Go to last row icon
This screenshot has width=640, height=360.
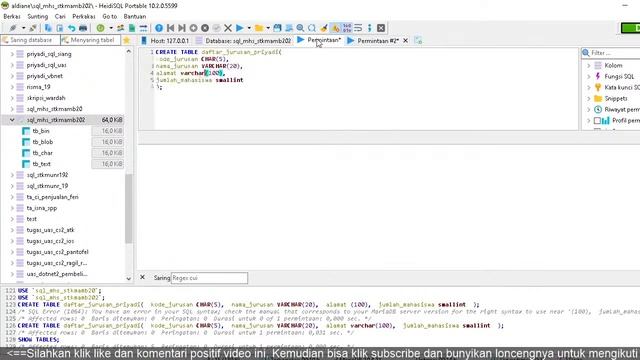(182, 28)
